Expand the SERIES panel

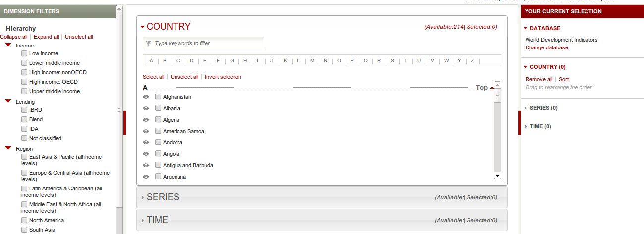(x=322, y=197)
